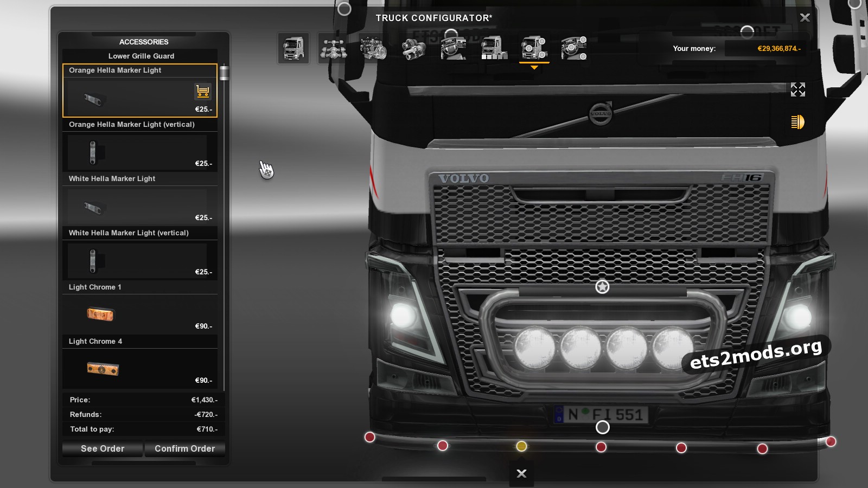Choose White Hella Marker Light item
Image resolution: width=868 pixels, height=488 pixels.
pos(140,199)
